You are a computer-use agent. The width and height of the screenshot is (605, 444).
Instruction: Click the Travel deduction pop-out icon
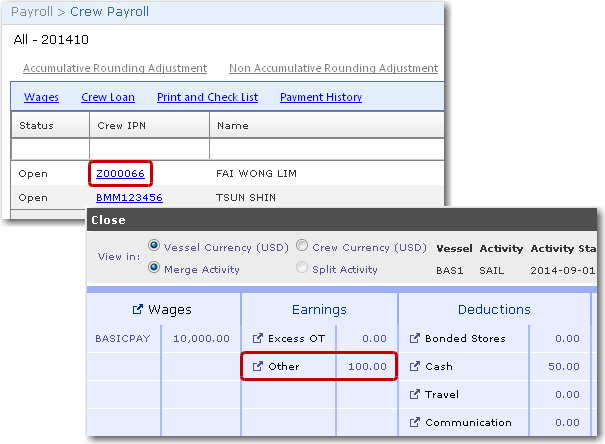click(x=414, y=395)
